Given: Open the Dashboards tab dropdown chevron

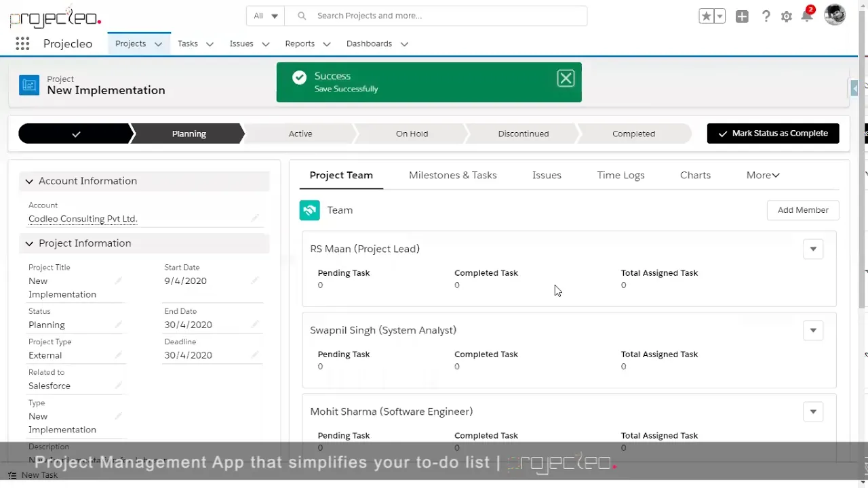Looking at the screenshot, I should (x=404, y=44).
